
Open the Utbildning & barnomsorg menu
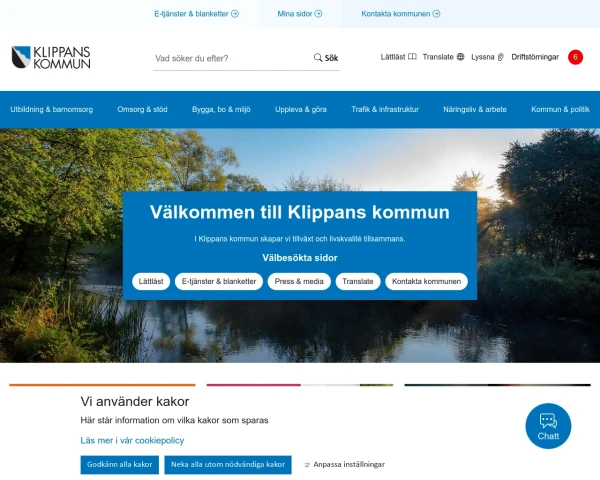pos(52,109)
